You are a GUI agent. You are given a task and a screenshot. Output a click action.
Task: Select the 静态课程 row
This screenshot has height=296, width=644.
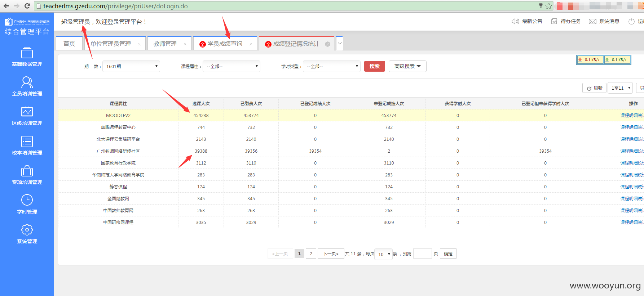coord(351,187)
